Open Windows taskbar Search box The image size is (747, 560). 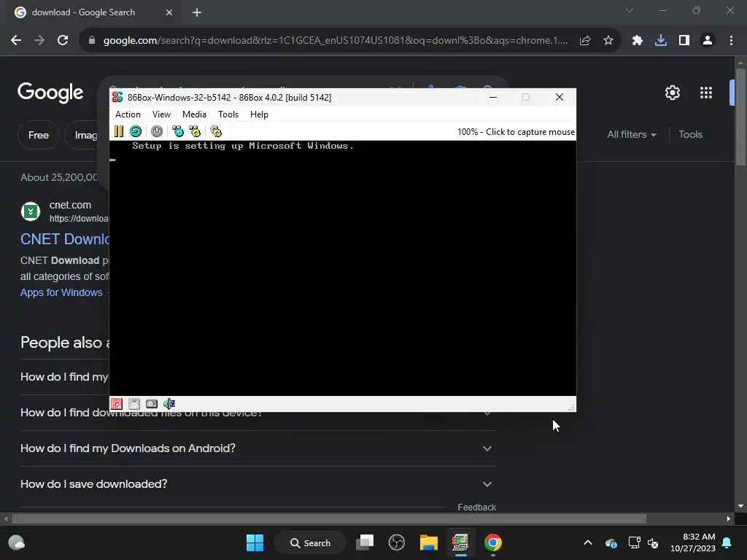(x=310, y=542)
